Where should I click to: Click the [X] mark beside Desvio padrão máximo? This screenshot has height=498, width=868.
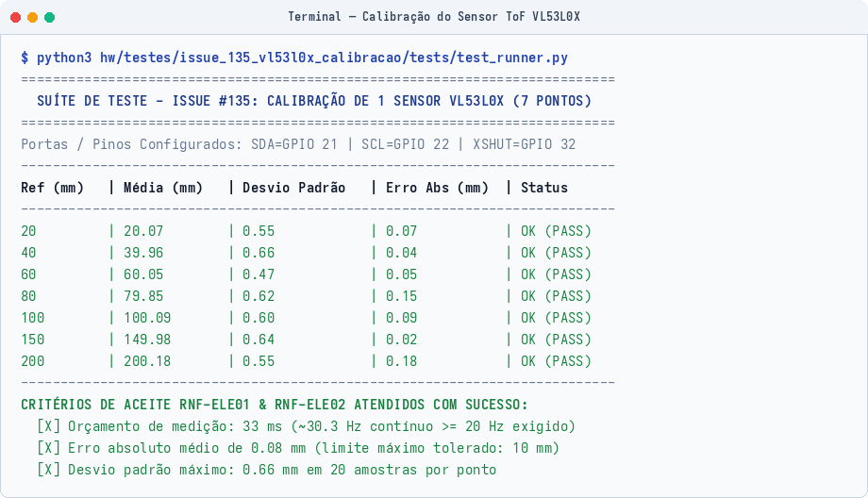tap(49, 469)
